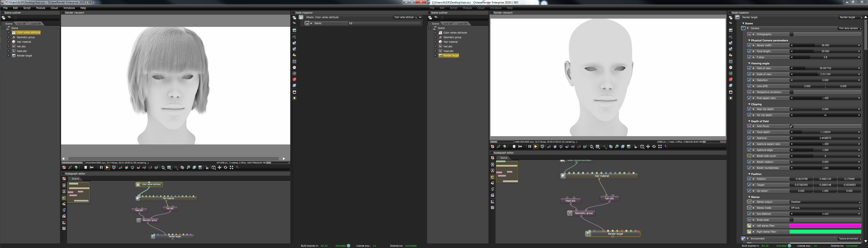This screenshot has height=248, width=868.
Task: Stop rendering in left viewport toolbar
Action: (x=86, y=167)
